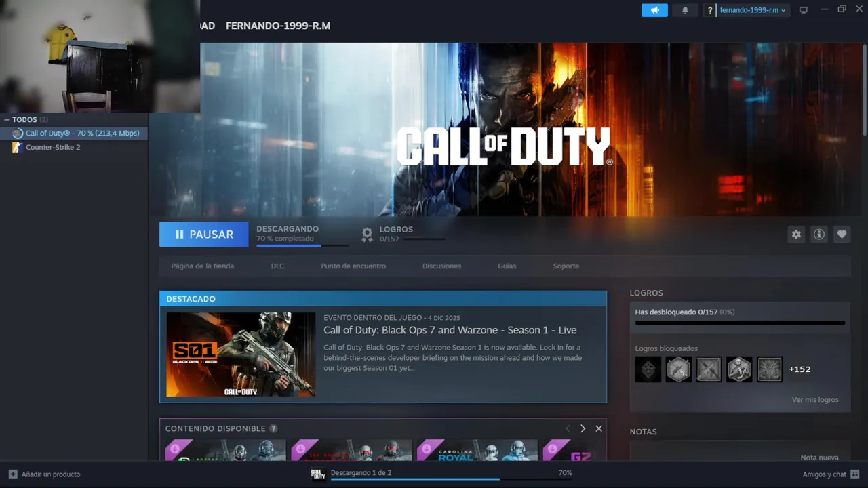The image size is (868, 488).
Task: Click Añadir un producto
Action: point(44,474)
